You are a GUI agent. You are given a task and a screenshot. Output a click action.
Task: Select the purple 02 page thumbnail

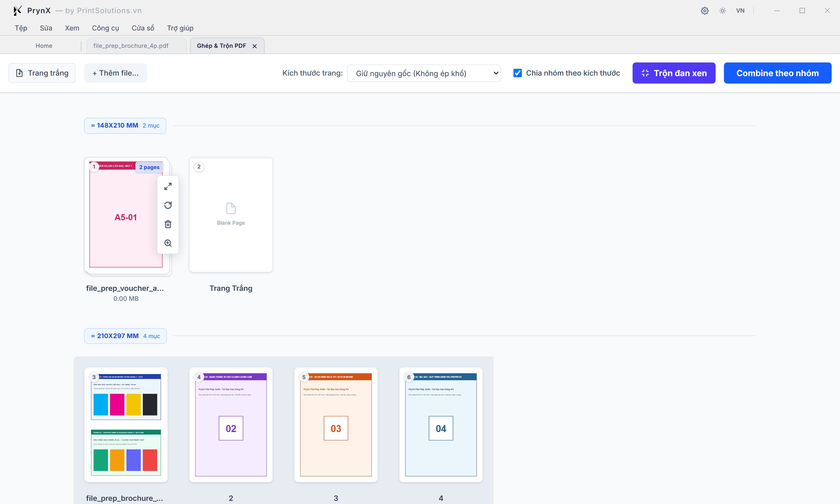[231, 424]
